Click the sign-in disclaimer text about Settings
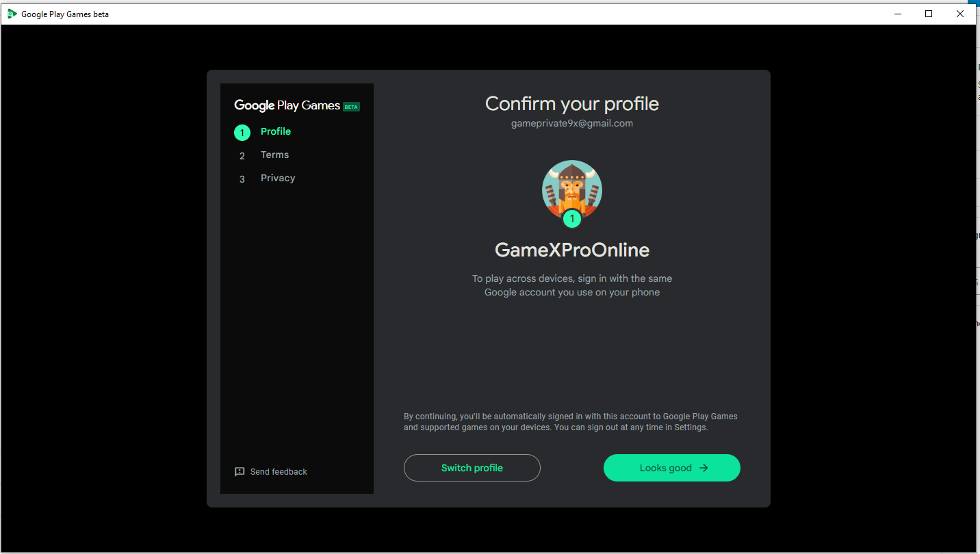The image size is (980, 554). pyautogui.click(x=571, y=421)
